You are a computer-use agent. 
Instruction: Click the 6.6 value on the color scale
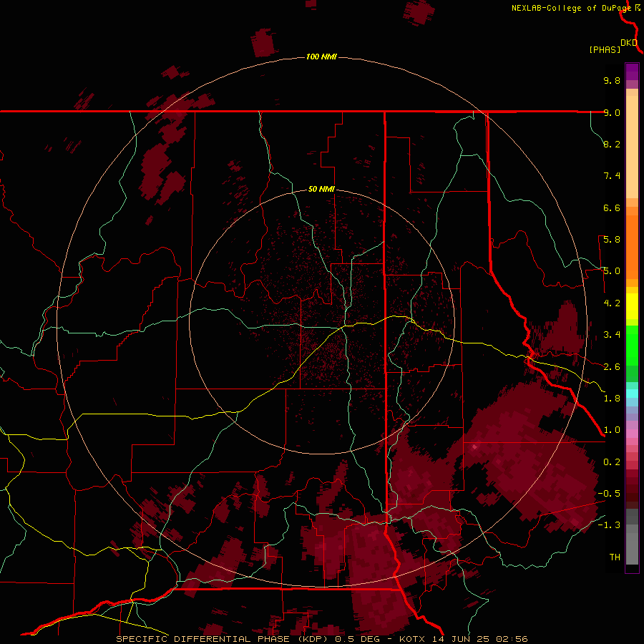click(612, 208)
